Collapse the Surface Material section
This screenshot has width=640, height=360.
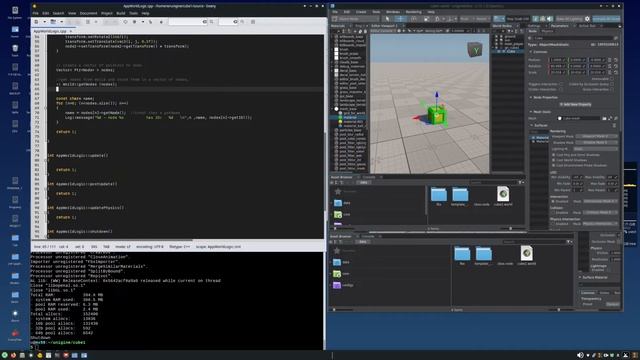pos(580,278)
